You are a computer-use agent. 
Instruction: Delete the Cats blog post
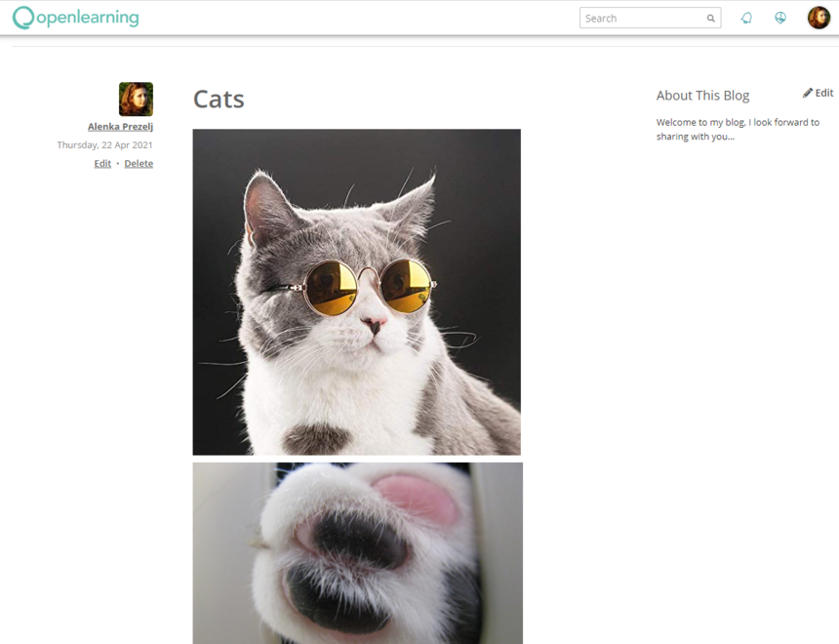point(139,164)
